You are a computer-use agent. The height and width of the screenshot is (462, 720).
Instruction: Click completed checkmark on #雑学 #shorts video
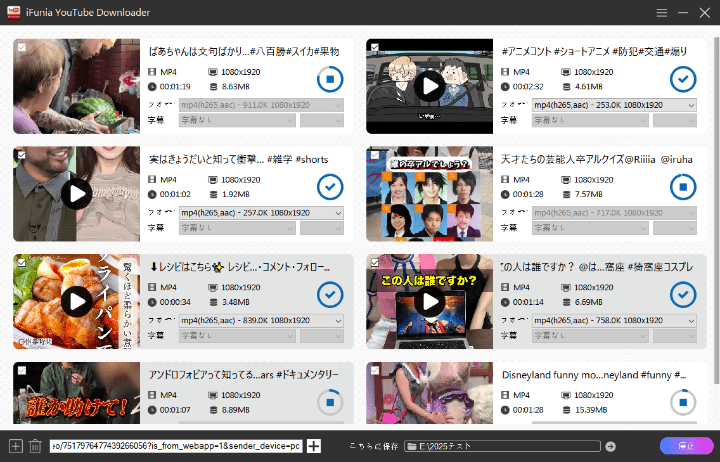pyautogui.click(x=330, y=187)
